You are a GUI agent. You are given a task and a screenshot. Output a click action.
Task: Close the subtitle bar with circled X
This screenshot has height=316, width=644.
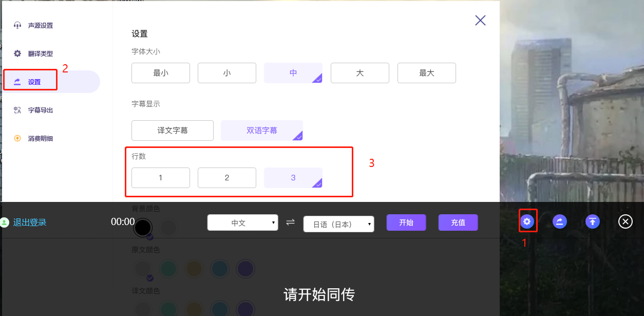pyautogui.click(x=625, y=222)
